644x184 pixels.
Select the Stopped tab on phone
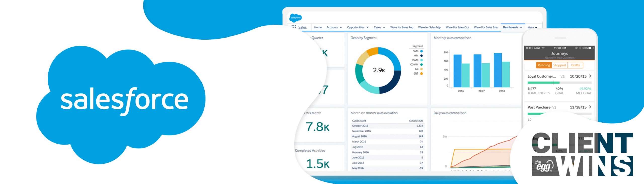pos(559,65)
